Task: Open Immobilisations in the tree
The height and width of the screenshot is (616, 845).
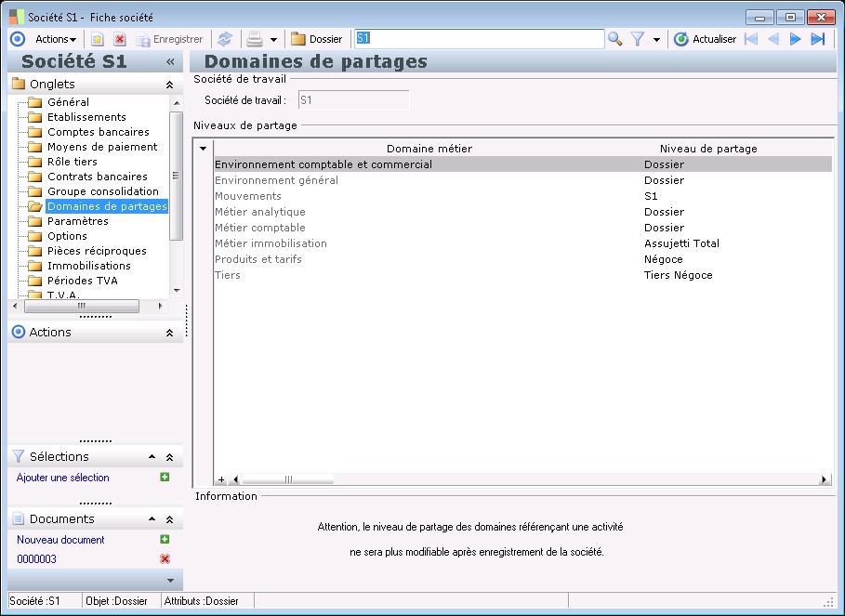Action: 89,266
